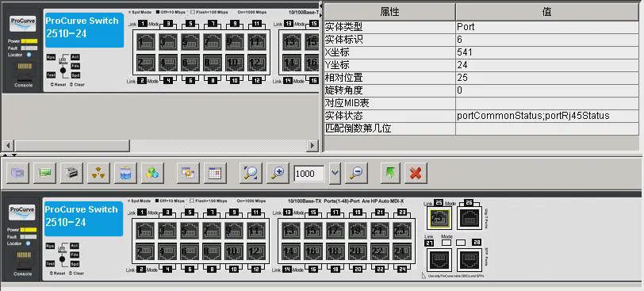644x291 pixels.
Task: Click the 属性 column header
Action: pos(389,12)
